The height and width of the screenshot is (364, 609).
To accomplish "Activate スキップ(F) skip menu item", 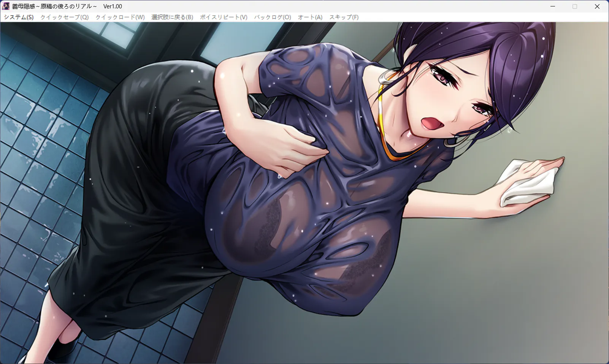I will 344,17.
